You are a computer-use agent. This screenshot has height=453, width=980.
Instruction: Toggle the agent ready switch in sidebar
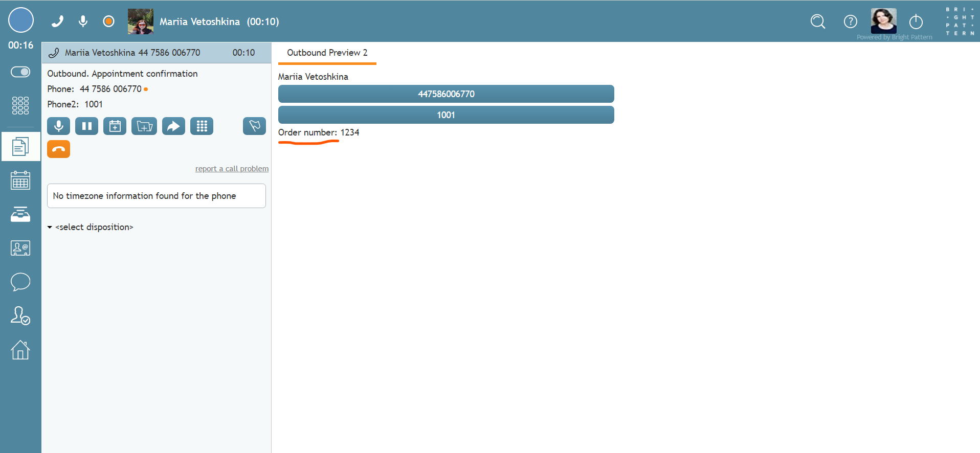[20, 72]
